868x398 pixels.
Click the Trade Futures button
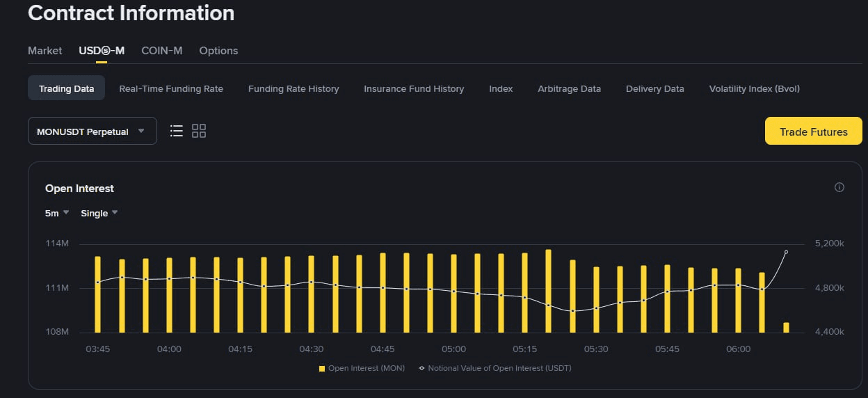(813, 131)
